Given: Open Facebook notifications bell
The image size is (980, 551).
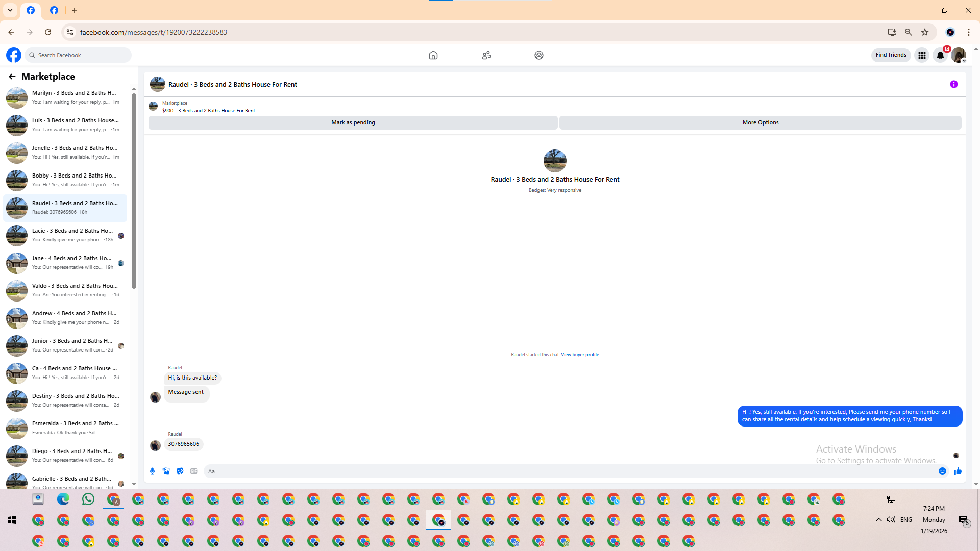Looking at the screenshot, I should click(x=940, y=55).
